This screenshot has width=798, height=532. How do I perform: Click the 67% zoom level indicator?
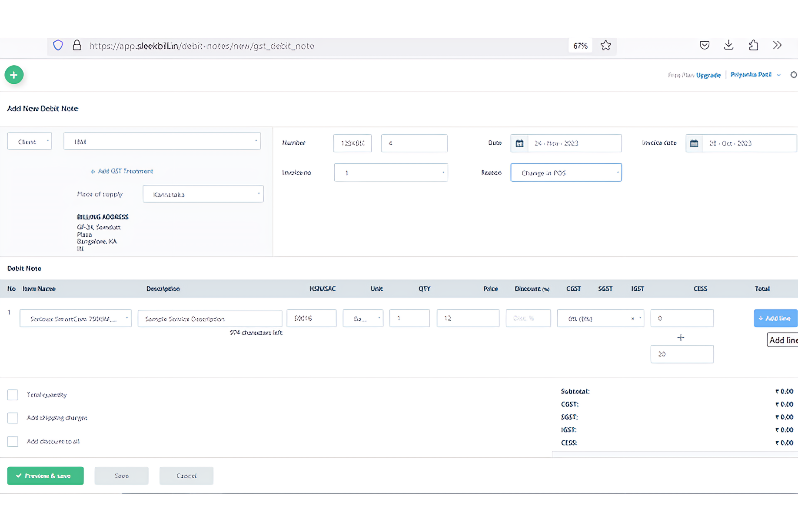tap(580, 46)
